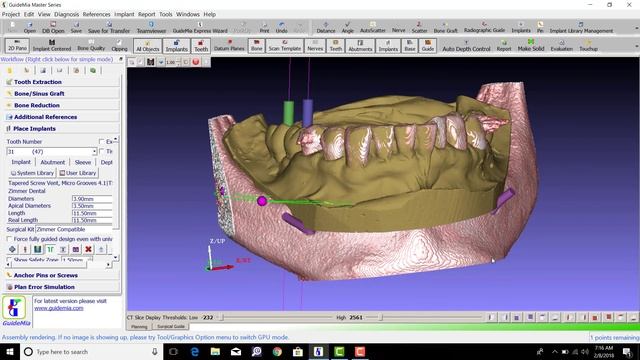The width and height of the screenshot is (640, 360).
Task: Click the Print toolbar icon
Action: pyautogui.click(x=264, y=27)
